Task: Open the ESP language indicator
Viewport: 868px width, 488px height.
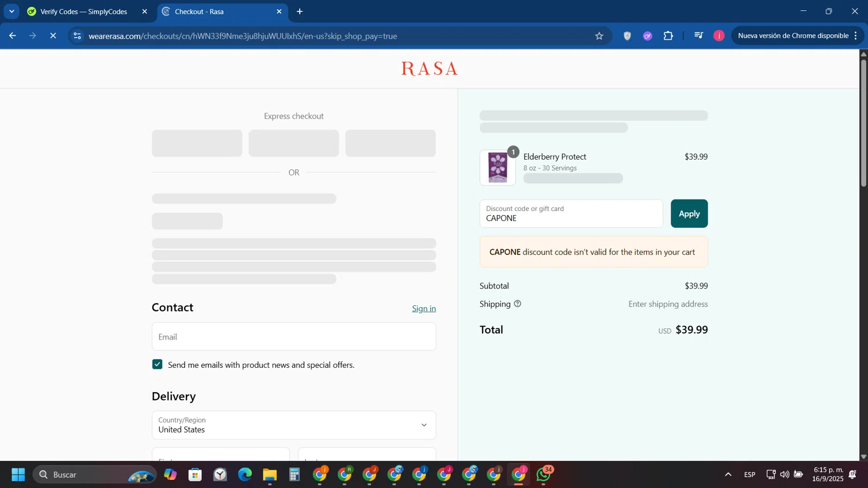Action: (749, 475)
